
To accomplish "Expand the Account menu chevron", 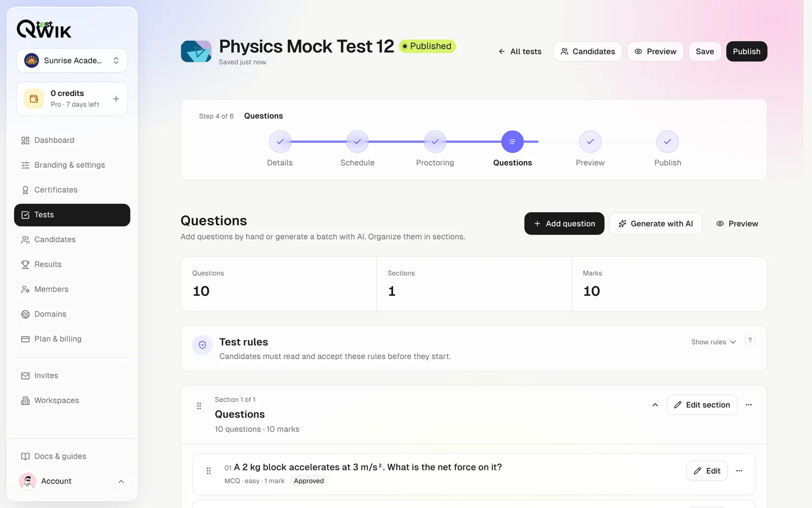I will (121, 482).
